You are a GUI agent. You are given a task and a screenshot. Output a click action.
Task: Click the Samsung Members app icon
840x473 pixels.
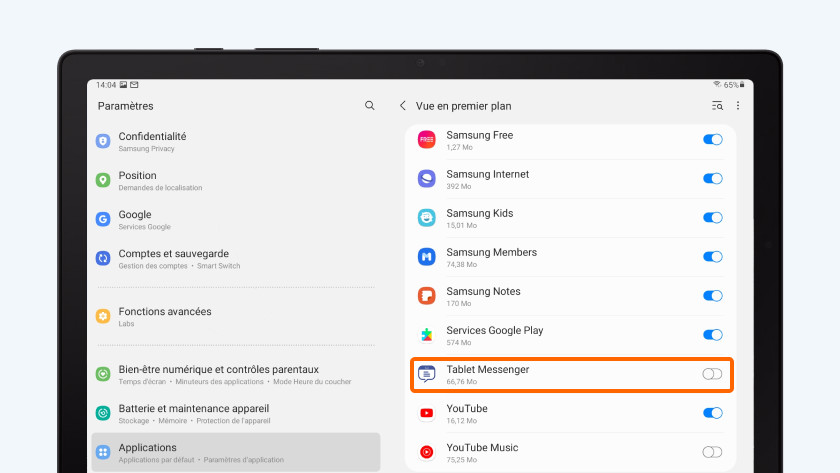tap(426, 257)
